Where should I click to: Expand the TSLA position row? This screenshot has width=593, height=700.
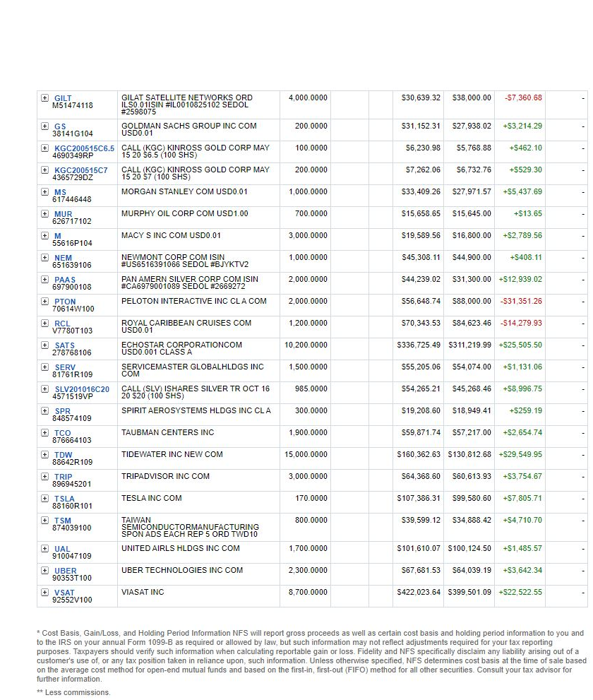click(x=44, y=498)
